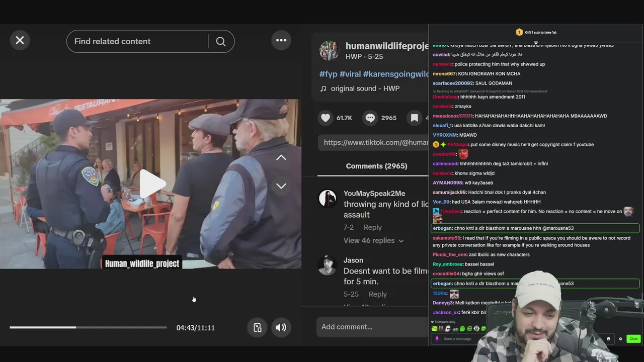Click the emote posted by 1206s

pyautogui.click(x=454, y=294)
